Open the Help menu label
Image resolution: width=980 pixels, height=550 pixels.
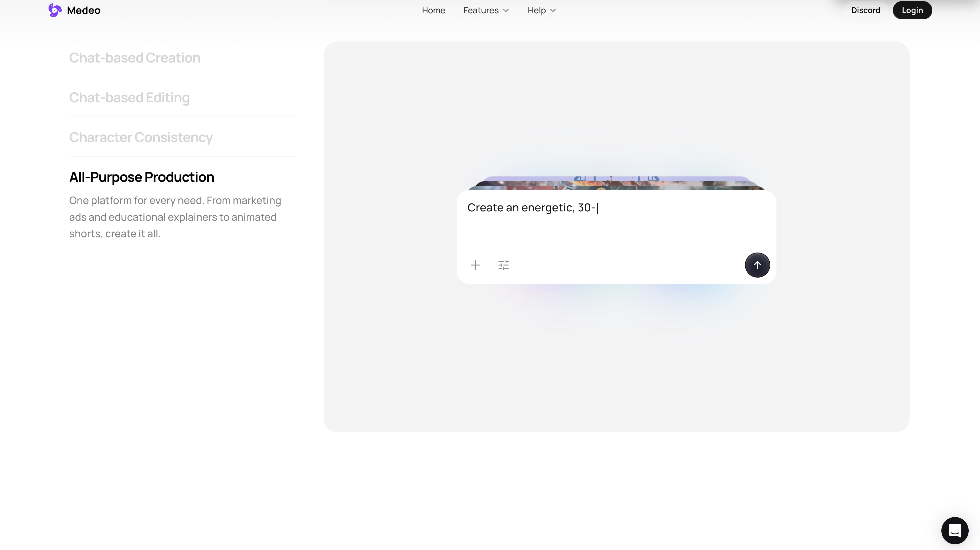(x=536, y=10)
